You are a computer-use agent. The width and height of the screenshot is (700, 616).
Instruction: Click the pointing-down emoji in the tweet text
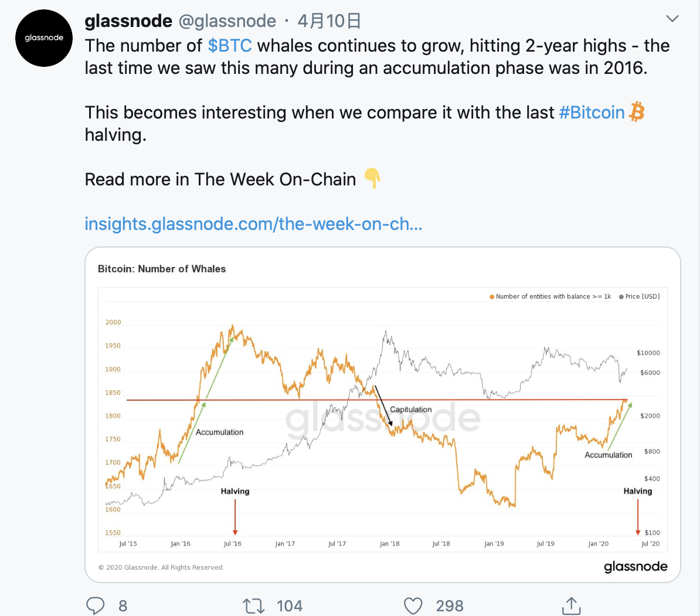373,179
